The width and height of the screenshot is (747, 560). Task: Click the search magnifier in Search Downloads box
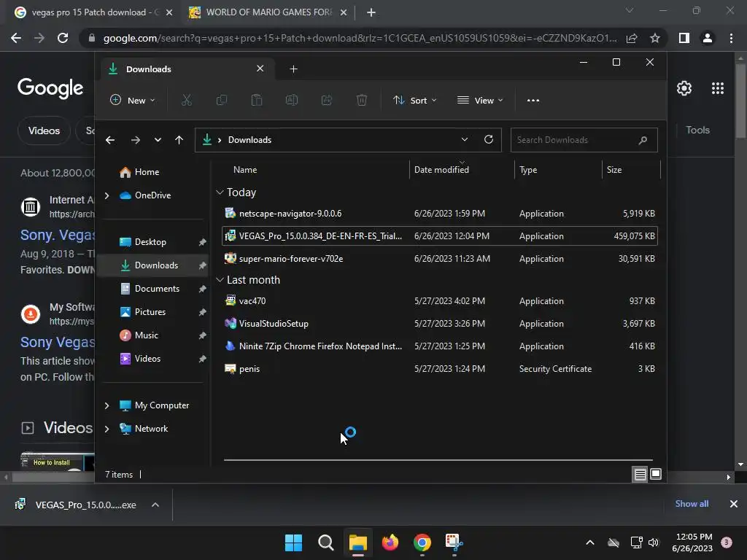643,140
